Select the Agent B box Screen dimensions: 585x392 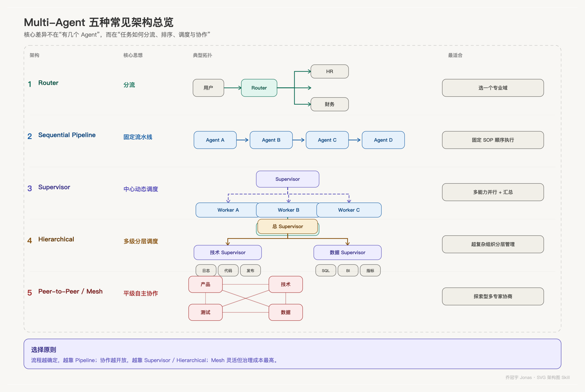click(271, 140)
